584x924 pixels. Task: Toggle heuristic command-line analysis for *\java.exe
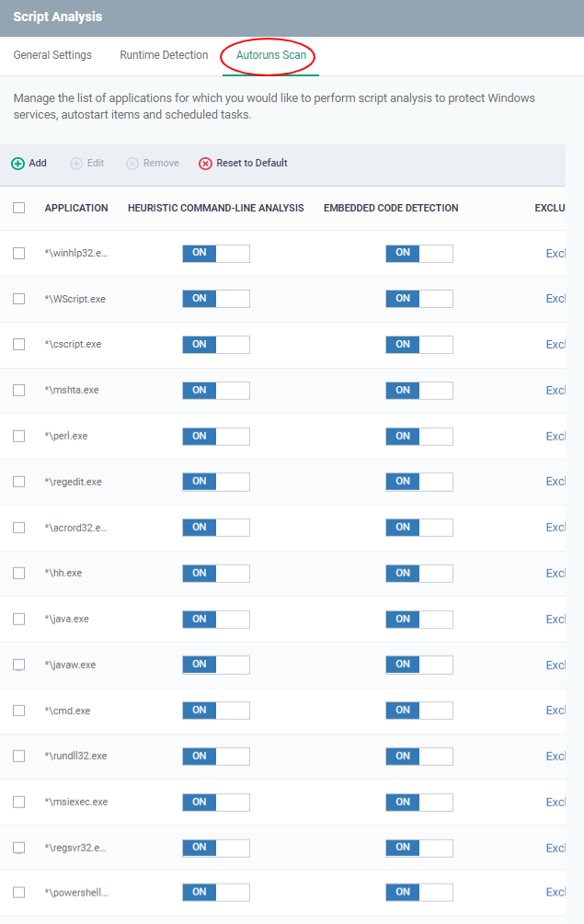(216, 619)
